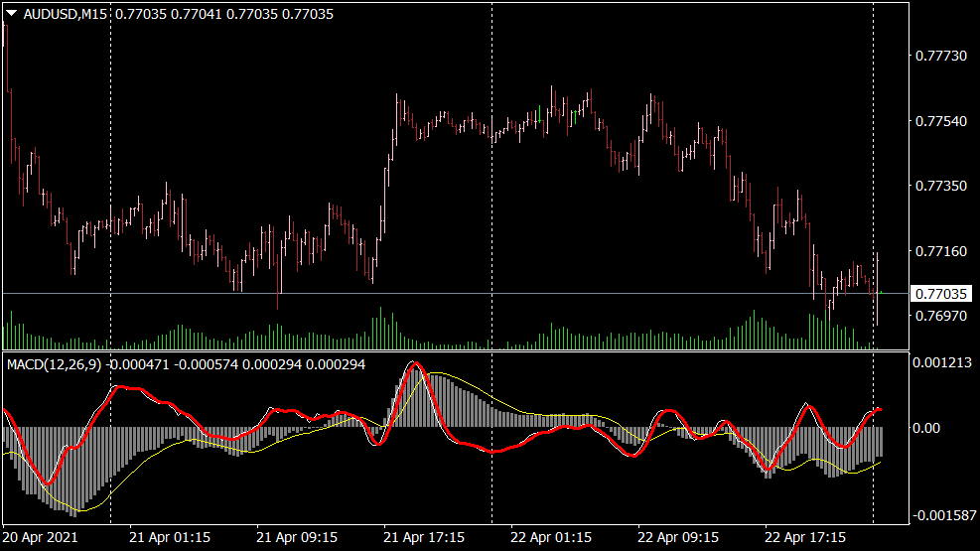Select the 0.77540 price scale label
Screen dimensions: 980x551
(x=940, y=121)
